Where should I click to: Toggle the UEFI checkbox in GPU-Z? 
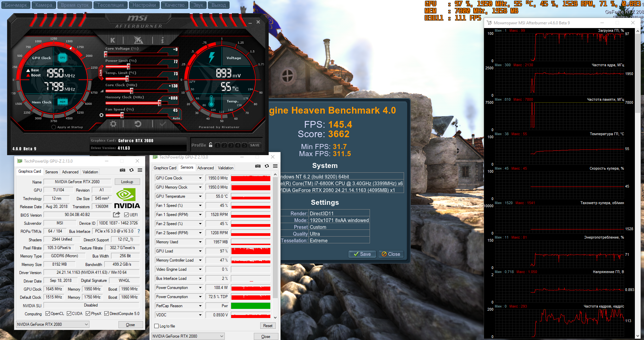126,215
